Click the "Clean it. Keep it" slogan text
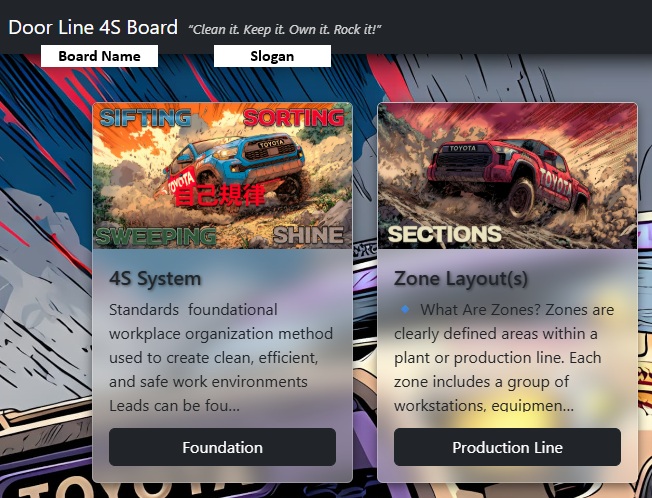The image size is (652, 498). [x=285, y=29]
